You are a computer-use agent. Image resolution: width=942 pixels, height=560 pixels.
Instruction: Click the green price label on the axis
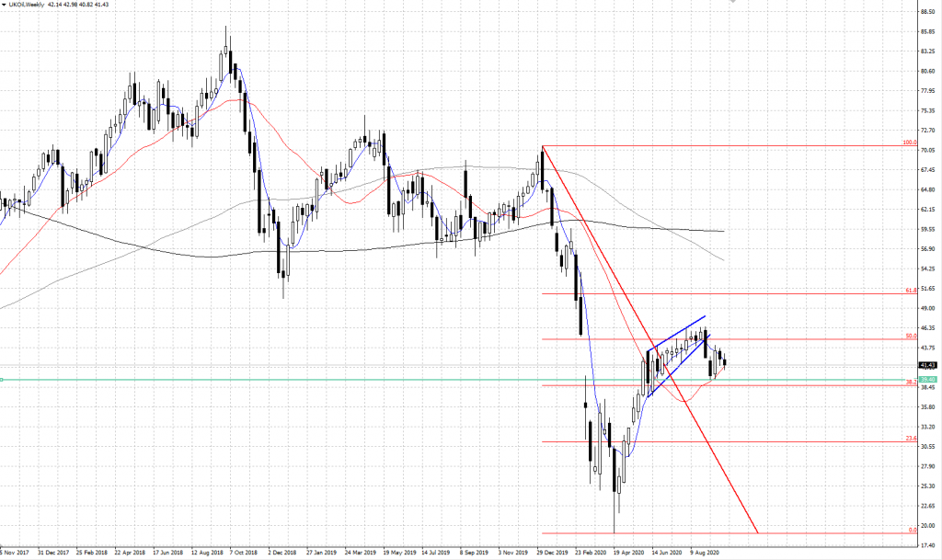pyautogui.click(x=927, y=379)
